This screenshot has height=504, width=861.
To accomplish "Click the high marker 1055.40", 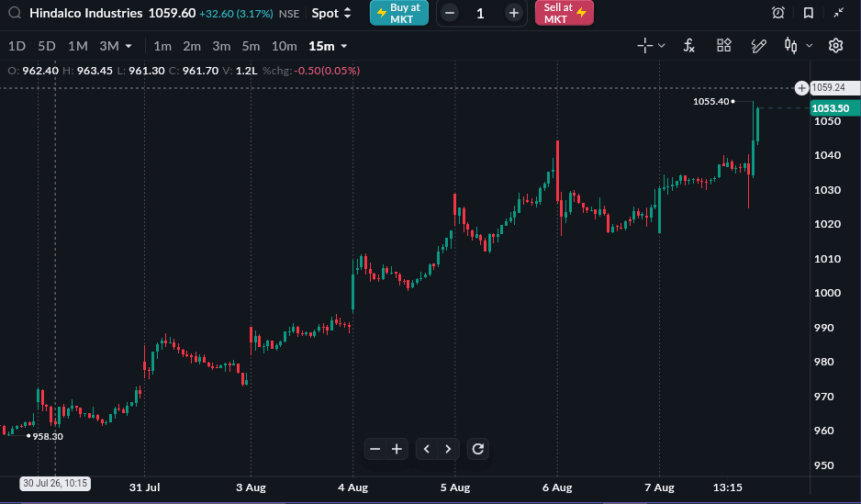I will 710,102.
